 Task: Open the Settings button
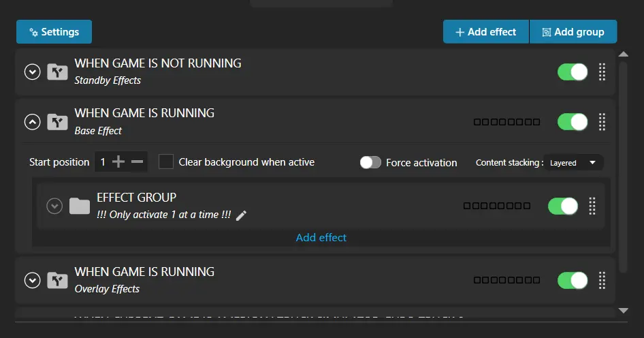[x=54, y=31]
